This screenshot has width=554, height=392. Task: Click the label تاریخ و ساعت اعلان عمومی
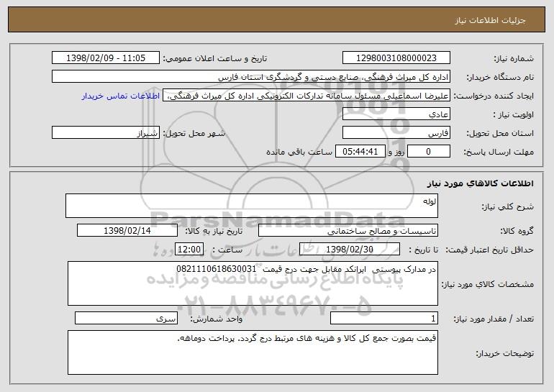click(215, 59)
